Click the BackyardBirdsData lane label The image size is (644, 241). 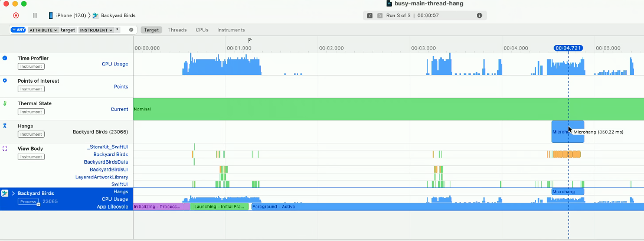106,162
